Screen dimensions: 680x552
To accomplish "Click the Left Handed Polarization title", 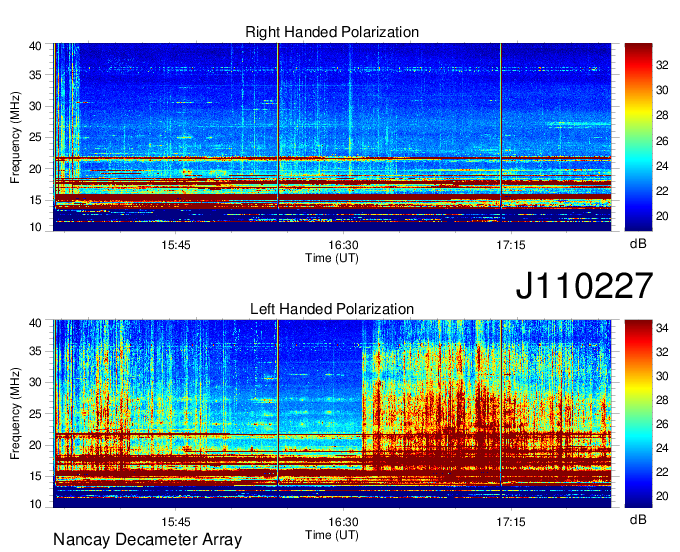I will [x=332, y=309].
